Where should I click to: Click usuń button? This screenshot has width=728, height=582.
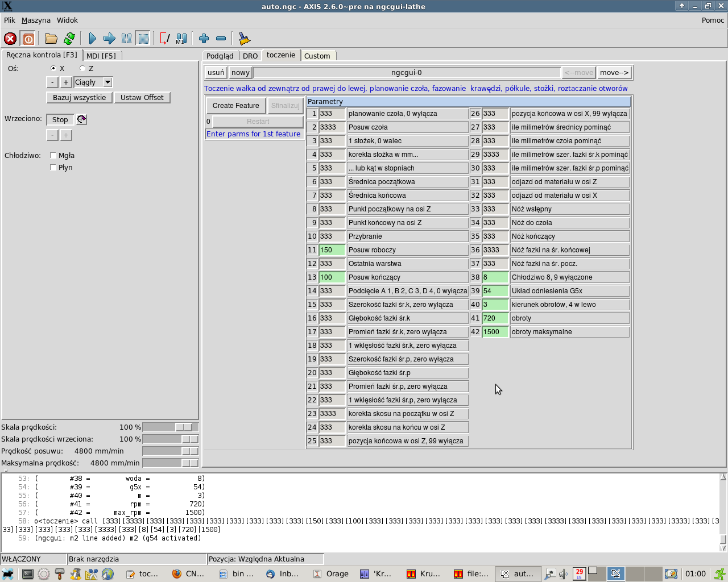click(x=216, y=73)
